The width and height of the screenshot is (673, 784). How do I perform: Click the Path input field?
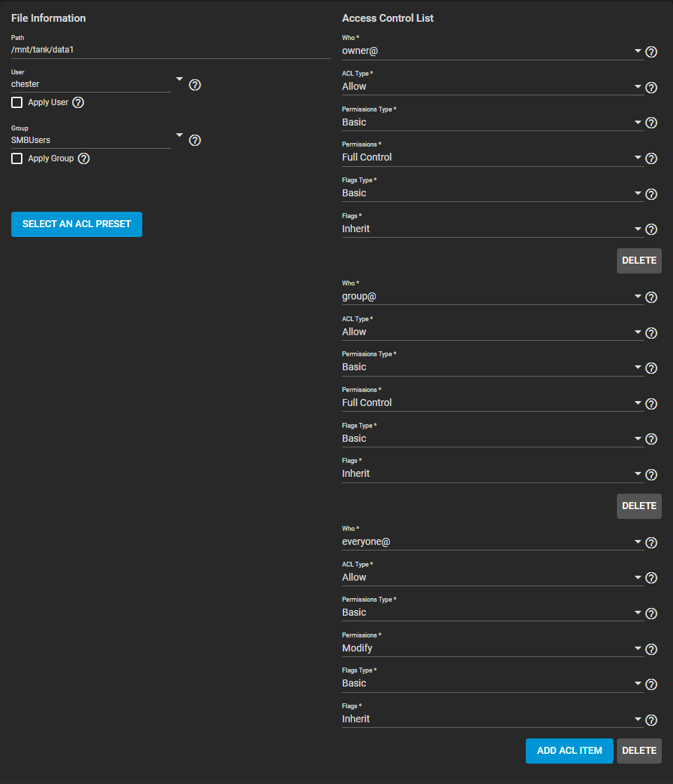(x=170, y=50)
